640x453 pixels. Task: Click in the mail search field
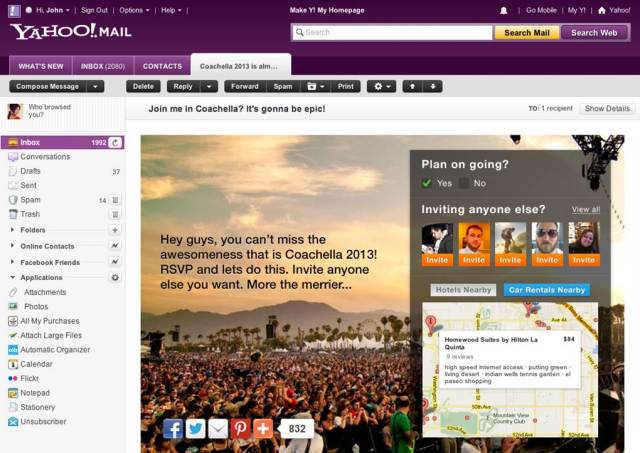(x=393, y=32)
